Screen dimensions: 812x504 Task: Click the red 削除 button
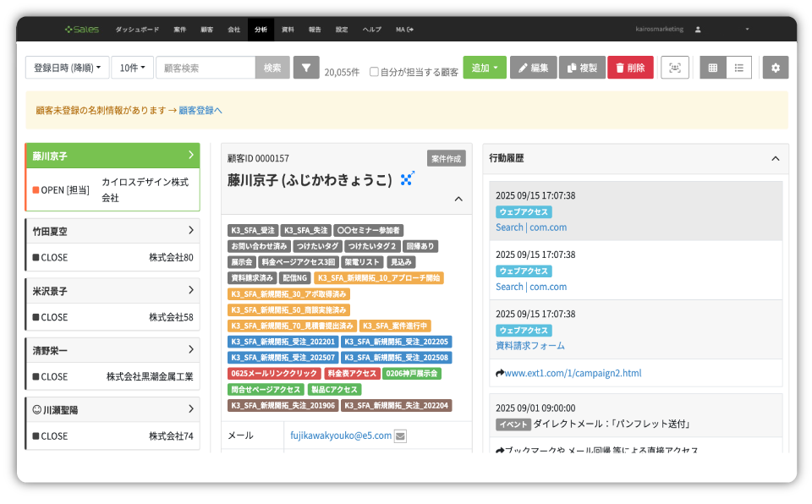coord(630,68)
